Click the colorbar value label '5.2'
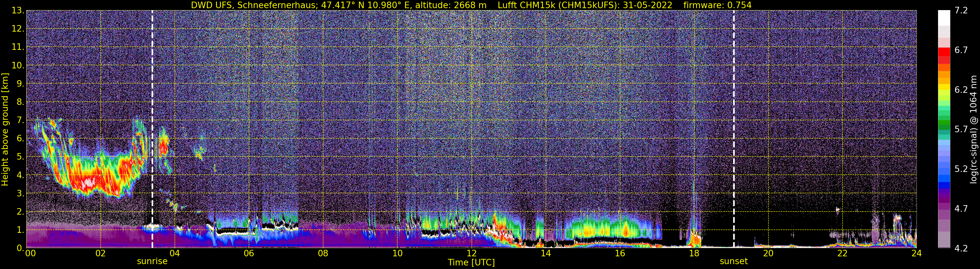 click(x=961, y=169)
